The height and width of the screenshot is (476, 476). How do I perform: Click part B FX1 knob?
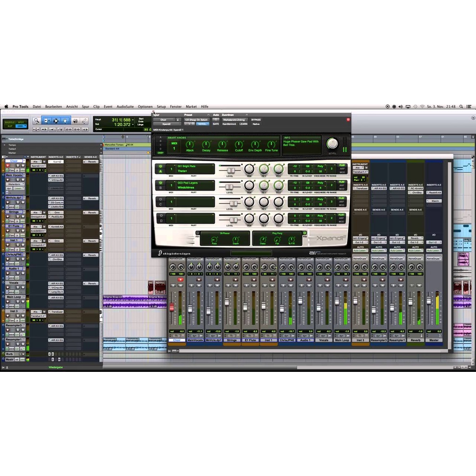click(264, 185)
